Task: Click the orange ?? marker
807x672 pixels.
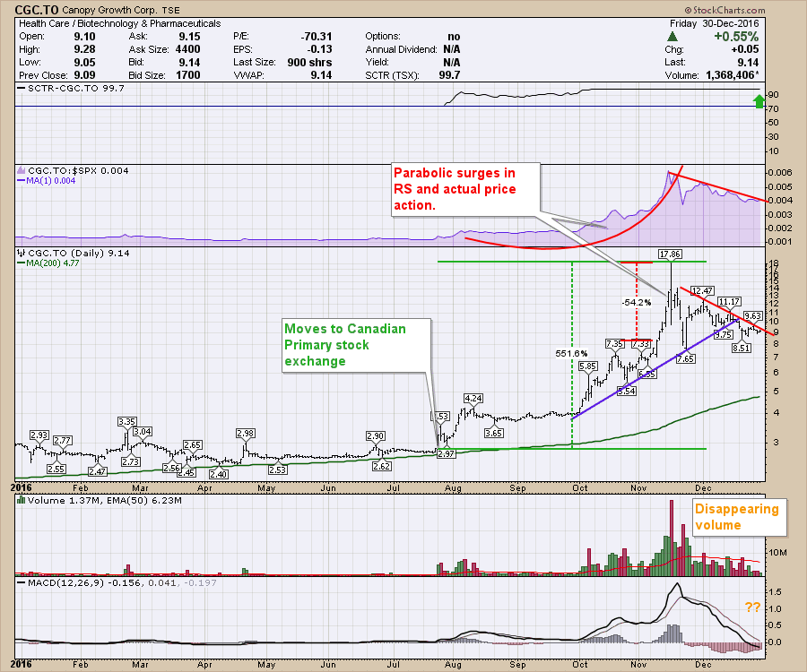Action: (x=752, y=607)
